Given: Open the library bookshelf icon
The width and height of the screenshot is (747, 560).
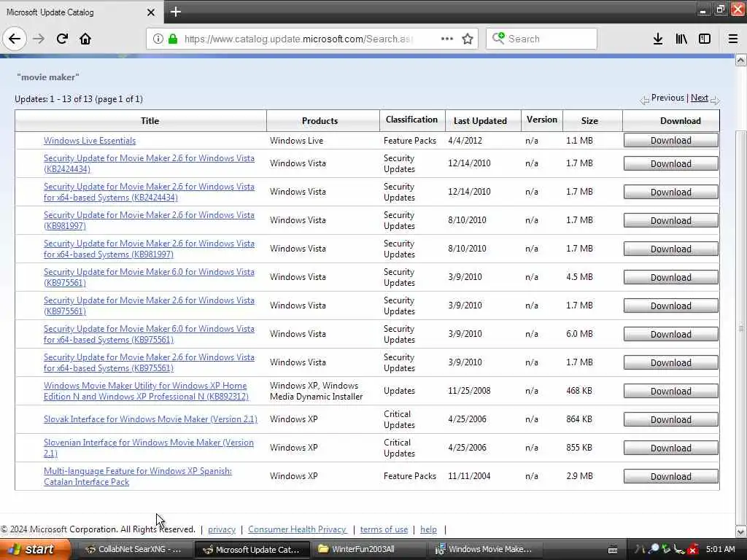Looking at the screenshot, I should (681, 39).
